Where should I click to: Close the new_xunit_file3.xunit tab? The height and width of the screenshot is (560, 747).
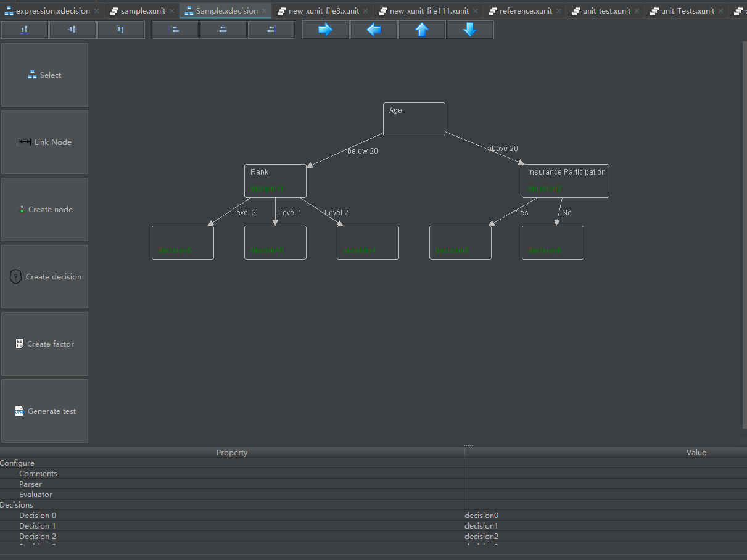click(x=366, y=11)
